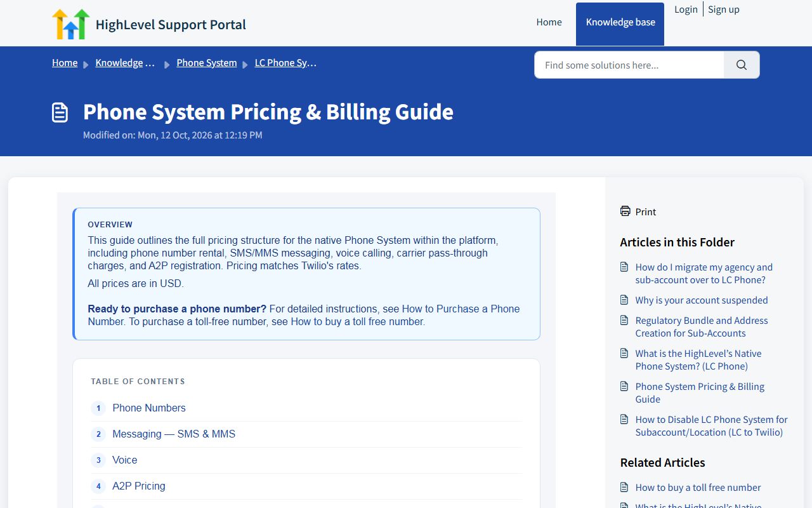Click document icon beside 'How to buy a toll free number'
Viewport: 812px width, 508px height.
point(624,487)
